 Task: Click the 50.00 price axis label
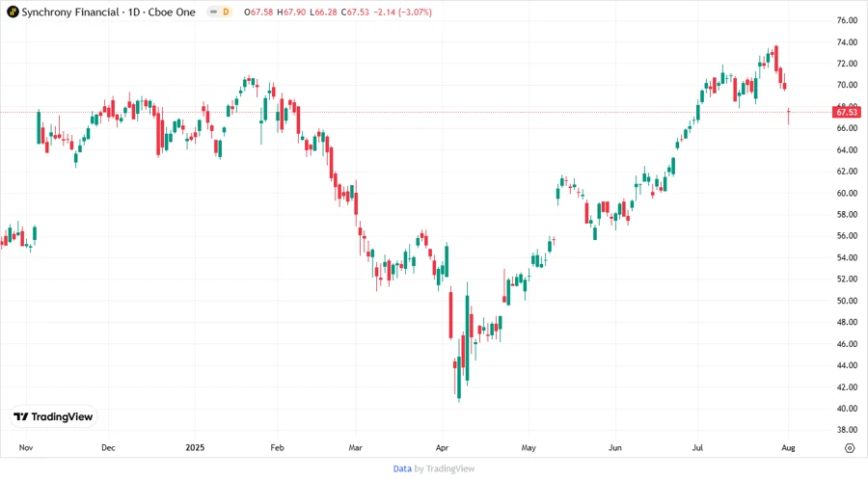pyautogui.click(x=847, y=301)
